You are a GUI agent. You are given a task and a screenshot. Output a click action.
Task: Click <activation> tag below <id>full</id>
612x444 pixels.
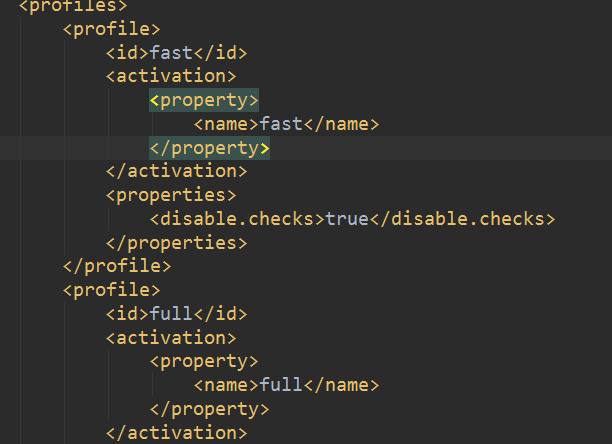coord(171,338)
